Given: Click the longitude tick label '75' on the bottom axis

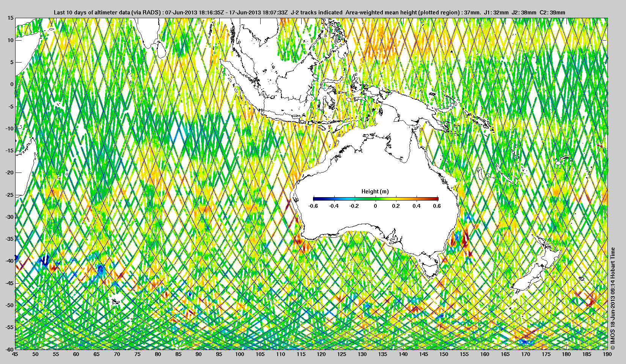Looking at the screenshot, I should click(137, 354).
